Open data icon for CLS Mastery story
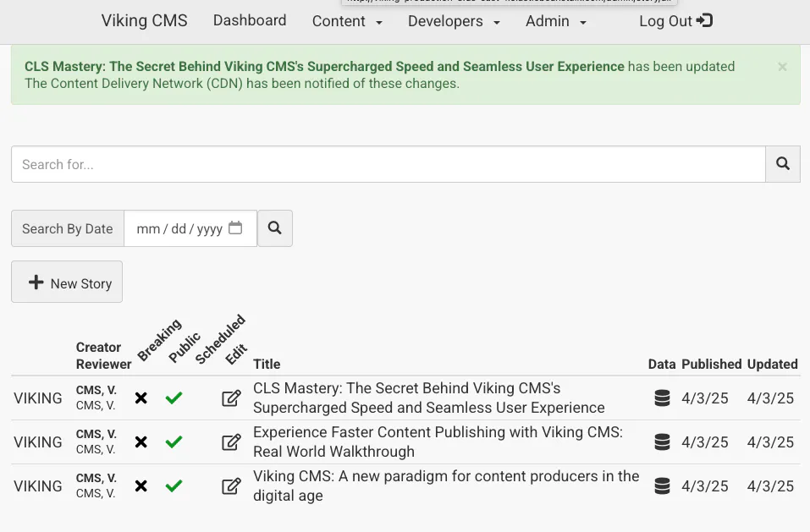The height and width of the screenshot is (532, 810). click(x=662, y=398)
